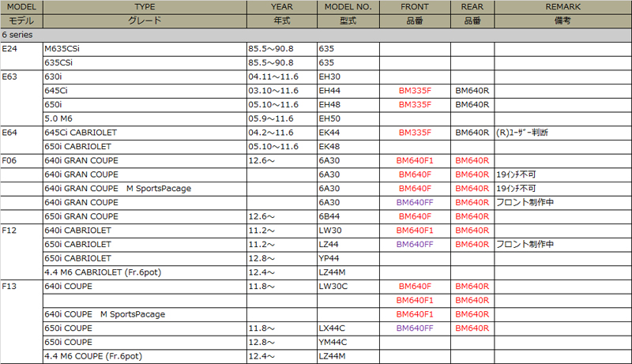Select the '6 series' section row
Screen dimensions: 632x364
coord(315,35)
